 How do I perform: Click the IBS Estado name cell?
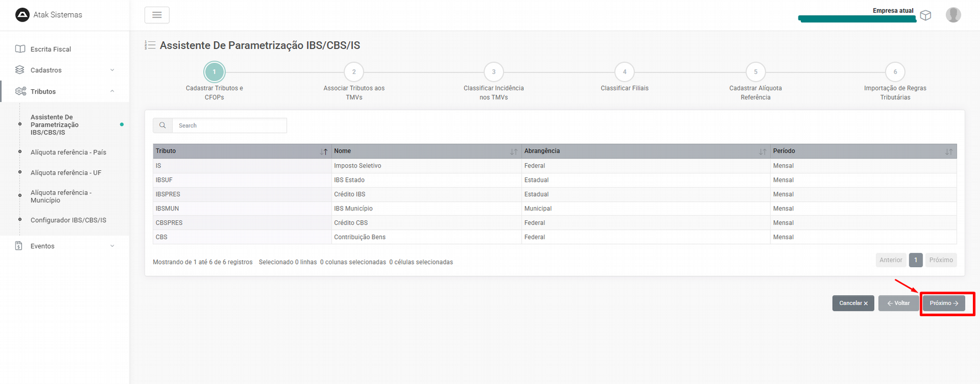(426, 180)
